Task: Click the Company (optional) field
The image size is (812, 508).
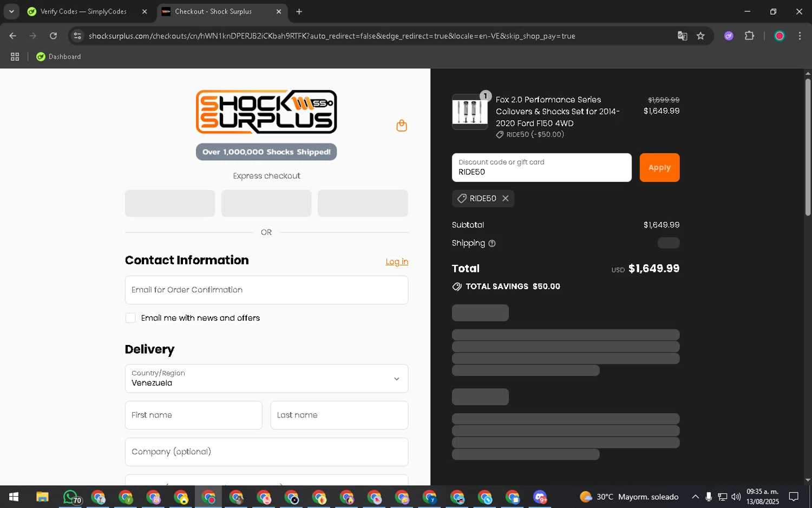Action: [266, 452]
